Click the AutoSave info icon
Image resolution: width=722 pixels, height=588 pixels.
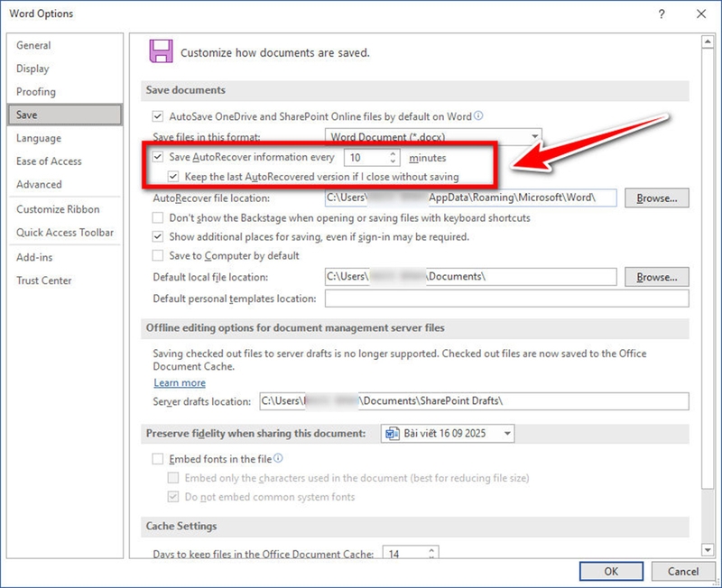pyautogui.click(x=478, y=115)
